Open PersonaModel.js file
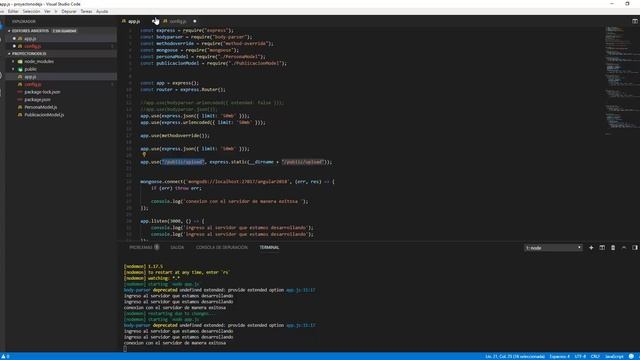 [x=41, y=107]
